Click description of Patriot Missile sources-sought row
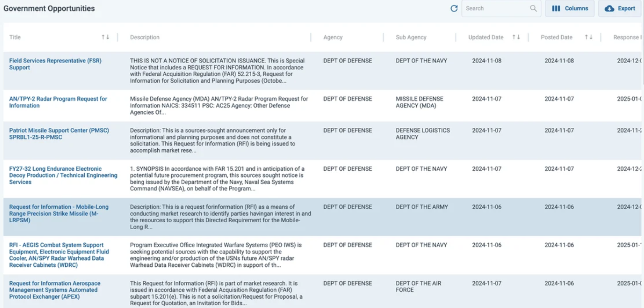644x308 pixels. tap(213, 140)
